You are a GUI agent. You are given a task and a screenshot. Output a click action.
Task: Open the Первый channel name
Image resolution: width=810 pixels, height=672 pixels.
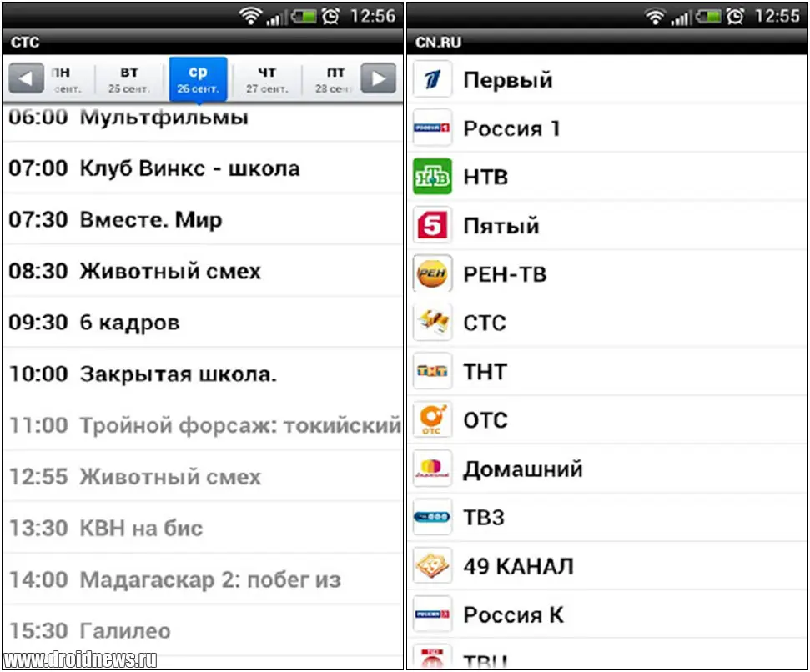[508, 80]
